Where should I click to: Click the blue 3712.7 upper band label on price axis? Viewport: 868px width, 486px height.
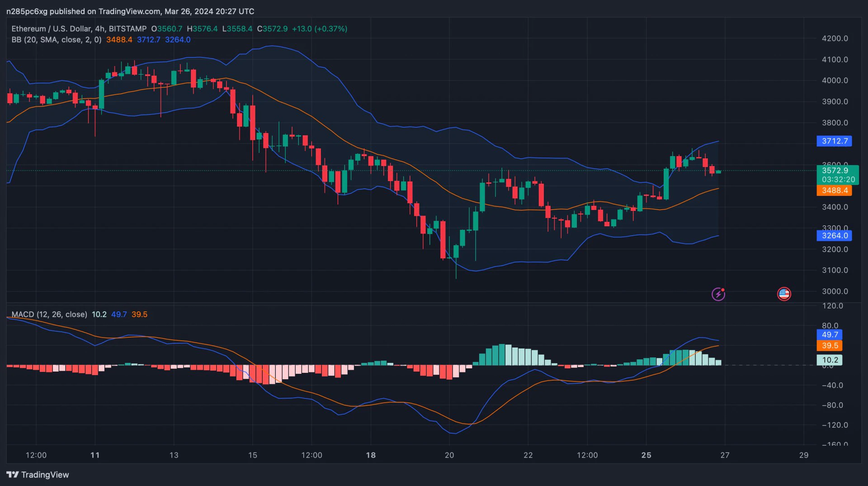834,141
